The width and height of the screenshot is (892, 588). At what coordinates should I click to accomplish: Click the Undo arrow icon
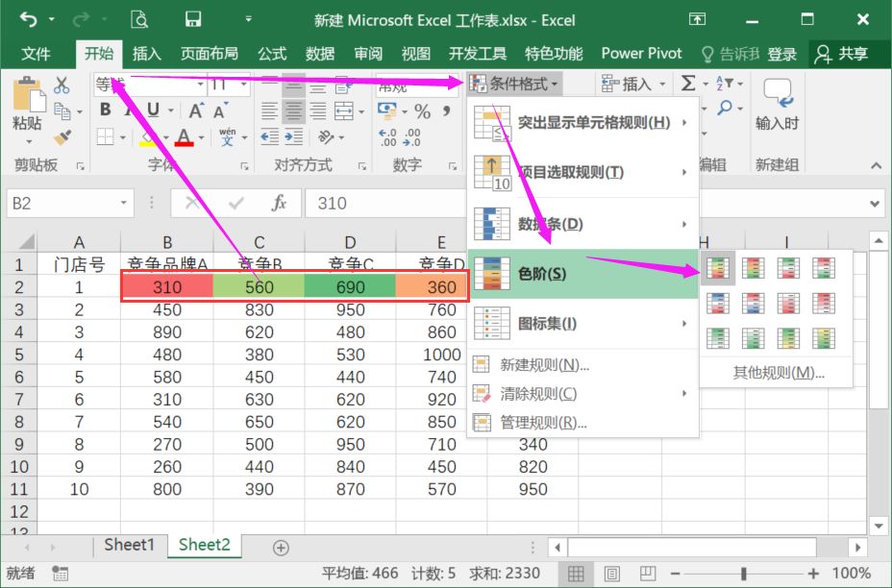click(x=28, y=20)
